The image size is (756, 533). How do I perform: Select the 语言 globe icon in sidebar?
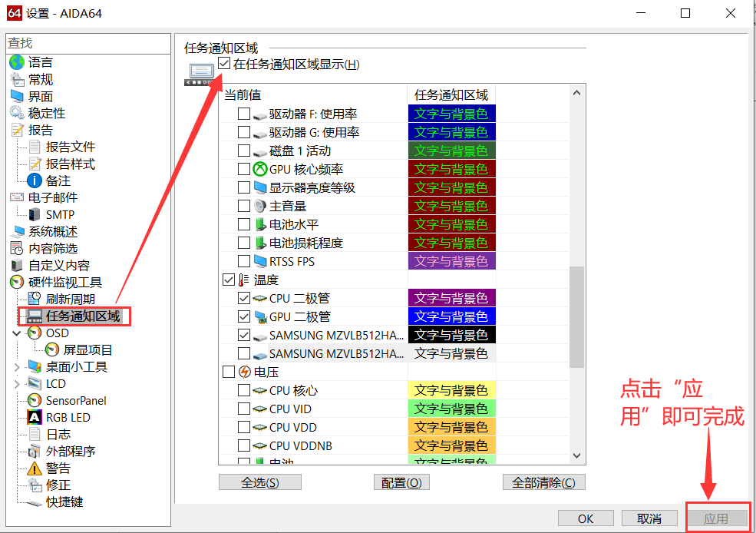pos(17,62)
